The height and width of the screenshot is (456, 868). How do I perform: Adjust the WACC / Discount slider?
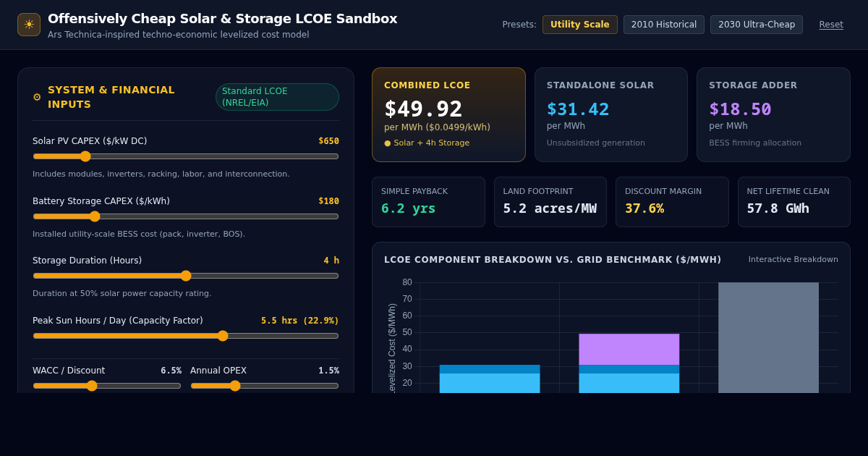click(x=107, y=386)
